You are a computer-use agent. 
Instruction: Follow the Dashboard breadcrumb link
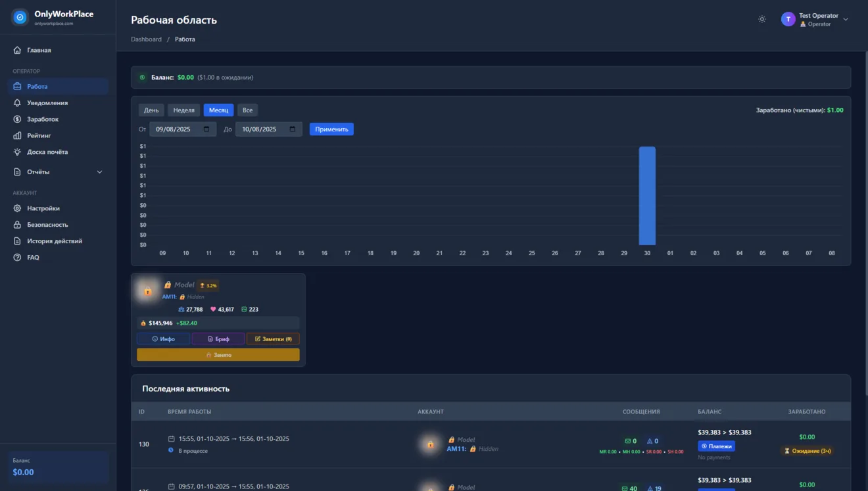click(x=146, y=39)
